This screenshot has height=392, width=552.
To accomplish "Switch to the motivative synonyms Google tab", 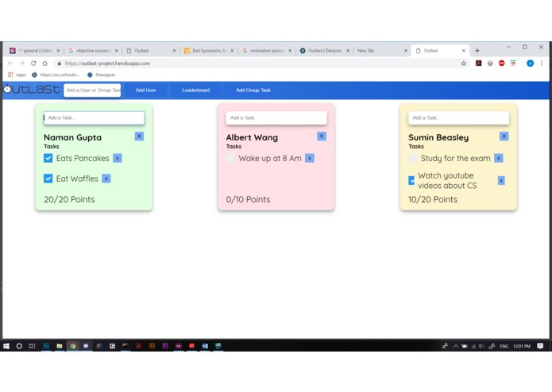I will pos(267,51).
